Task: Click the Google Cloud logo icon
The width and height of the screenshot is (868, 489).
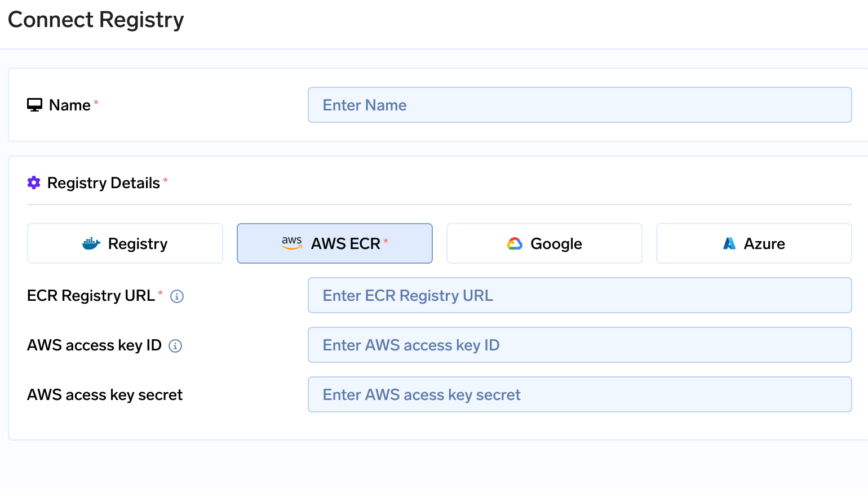Action: pyautogui.click(x=515, y=243)
